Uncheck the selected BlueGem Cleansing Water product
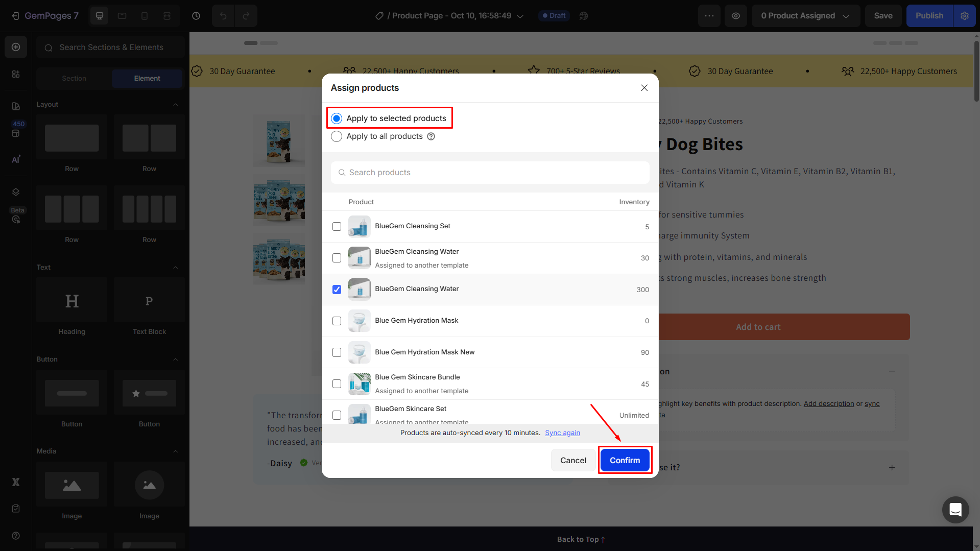Viewport: 980px width, 551px height. pos(337,290)
